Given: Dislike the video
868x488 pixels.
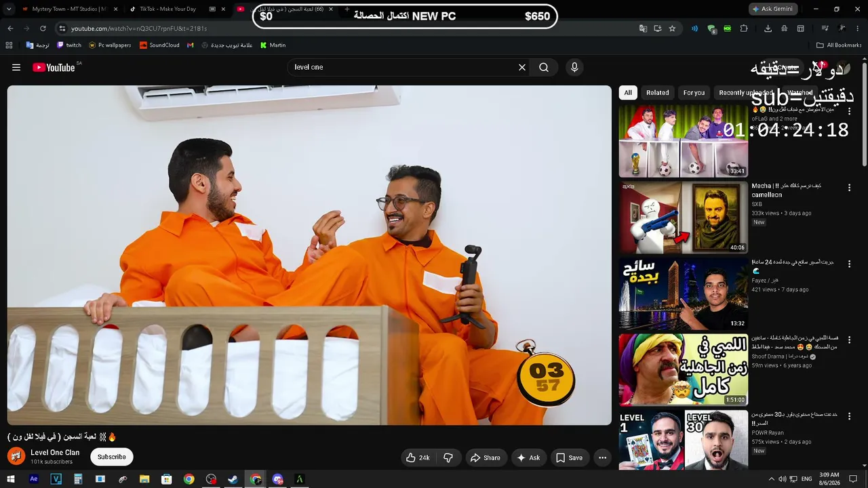Looking at the screenshot, I should (448, 457).
